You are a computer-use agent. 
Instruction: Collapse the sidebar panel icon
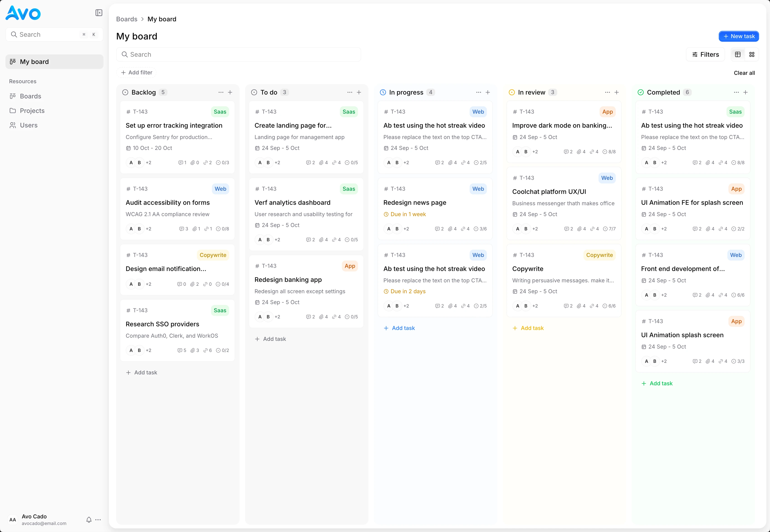(x=99, y=13)
